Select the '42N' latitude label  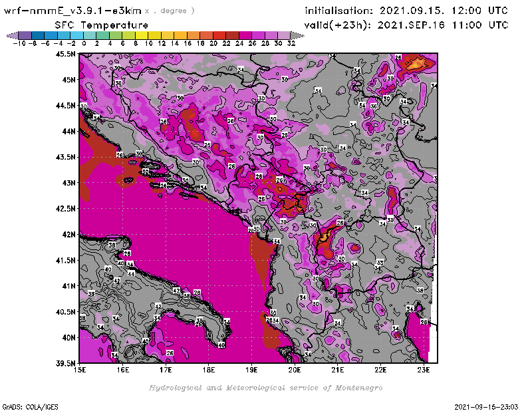point(68,235)
